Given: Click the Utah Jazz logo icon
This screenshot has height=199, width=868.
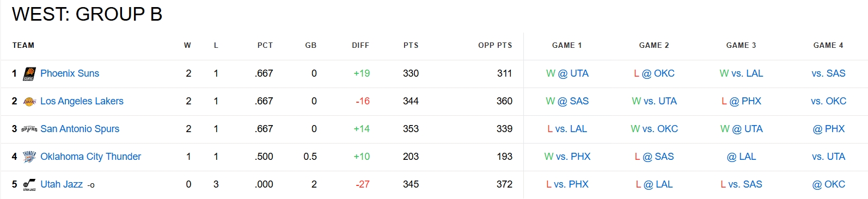Looking at the screenshot, I should pyautogui.click(x=29, y=185).
